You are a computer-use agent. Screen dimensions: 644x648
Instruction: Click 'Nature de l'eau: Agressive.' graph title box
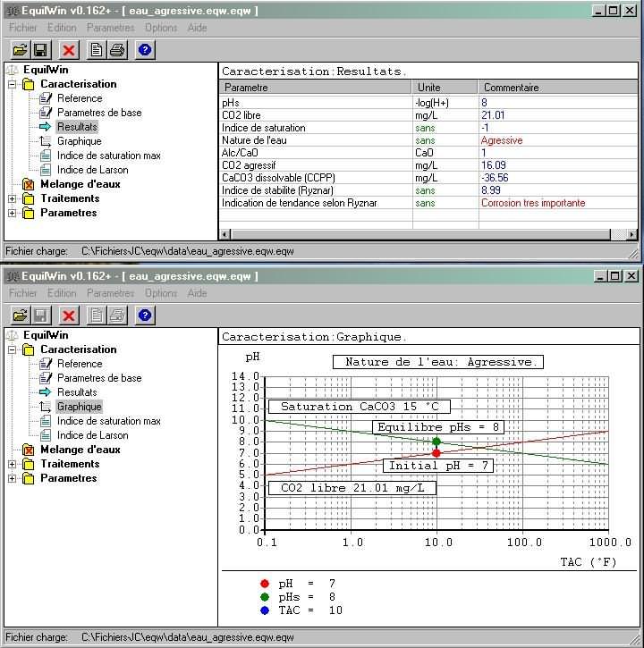tap(438, 362)
